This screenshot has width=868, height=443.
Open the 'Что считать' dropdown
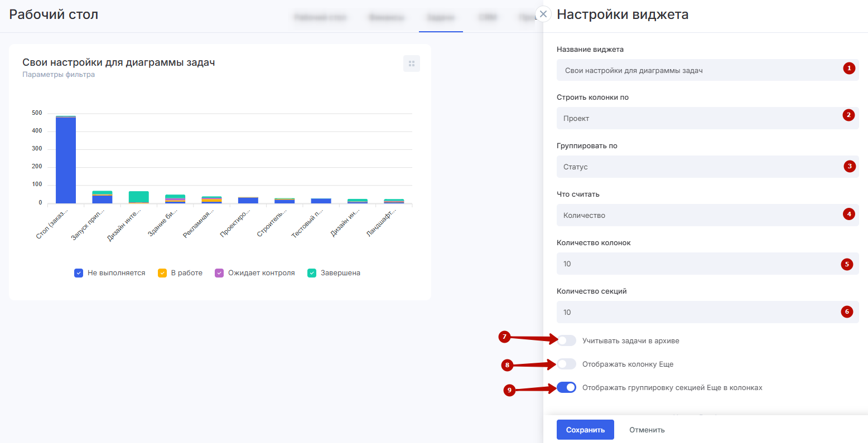pos(697,215)
